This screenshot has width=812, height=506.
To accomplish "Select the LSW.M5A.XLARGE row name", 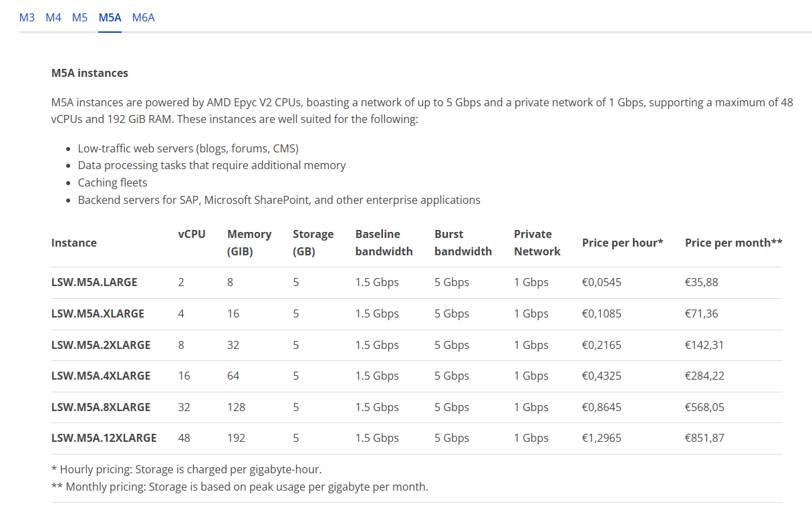I will coord(98,313).
